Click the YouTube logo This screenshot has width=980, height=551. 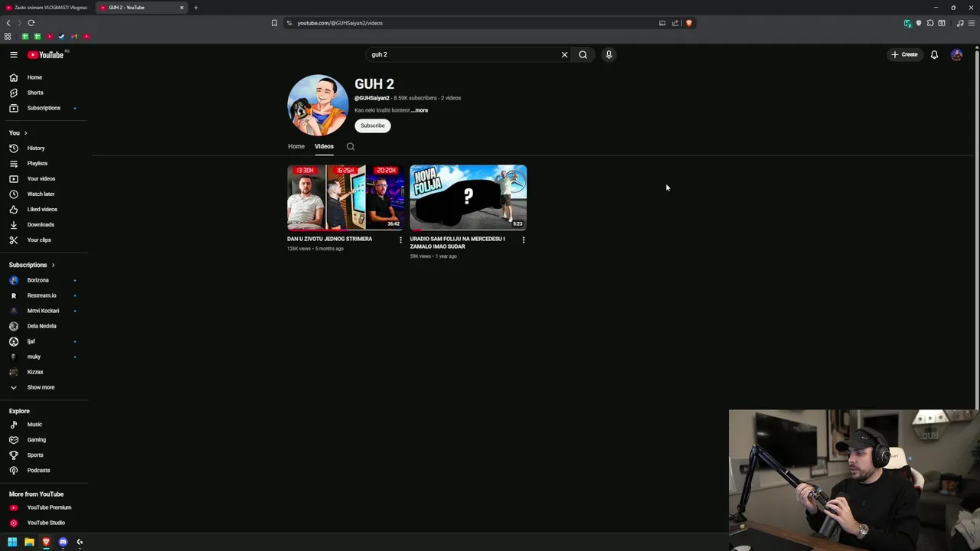click(46, 54)
